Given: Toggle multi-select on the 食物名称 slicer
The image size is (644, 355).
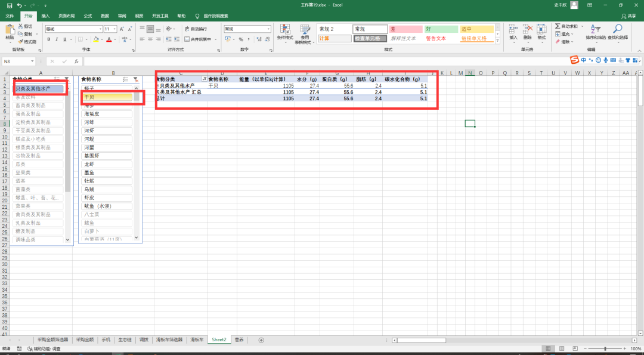Looking at the screenshot, I should click(x=125, y=79).
